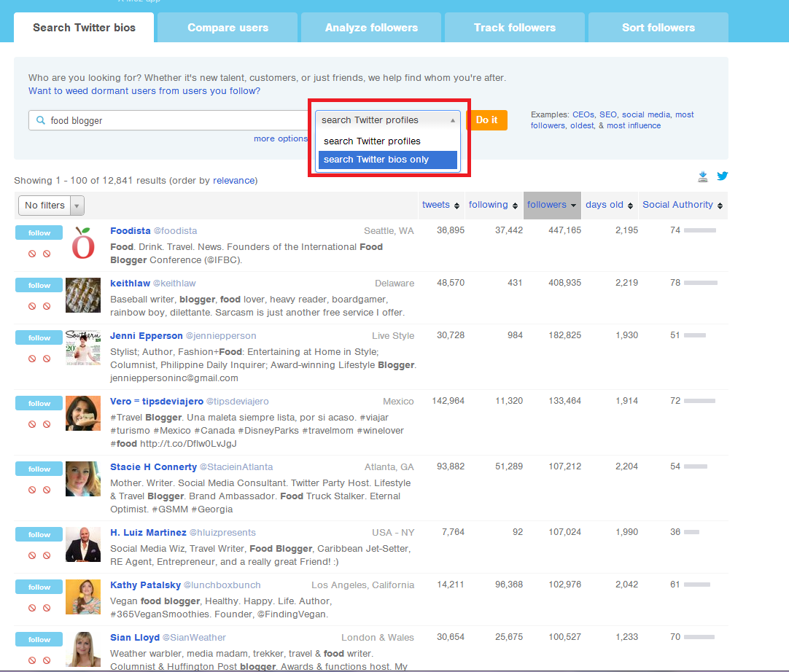Open the Analyze followers tab
The image size is (789, 672).
371,28
